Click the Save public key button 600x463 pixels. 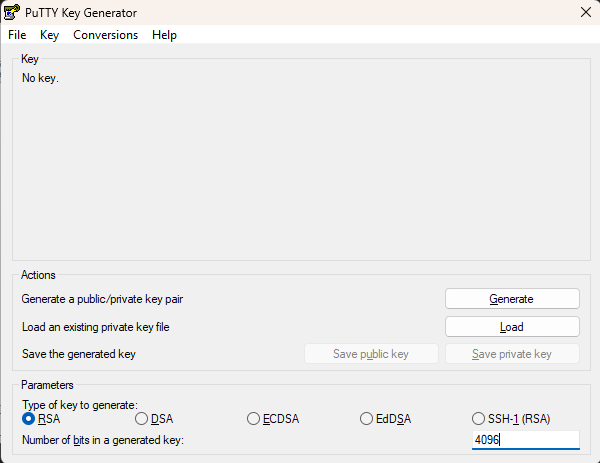pos(371,354)
